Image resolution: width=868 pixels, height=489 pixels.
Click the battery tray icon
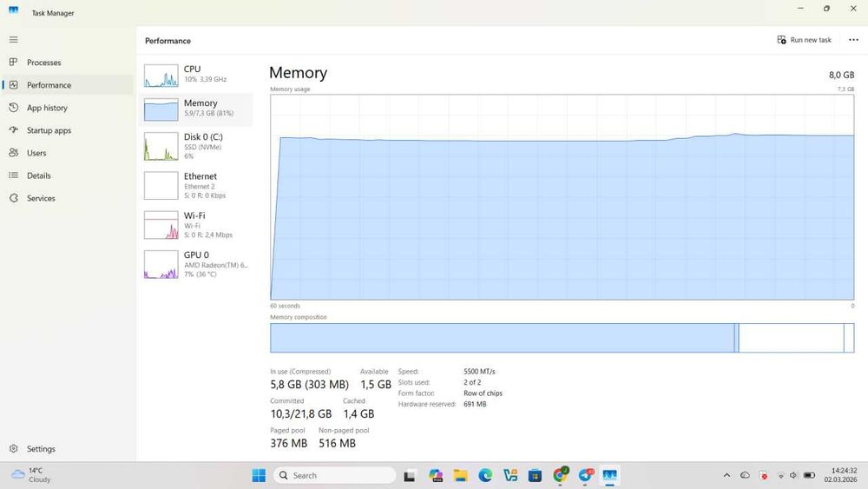tap(809, 475)
